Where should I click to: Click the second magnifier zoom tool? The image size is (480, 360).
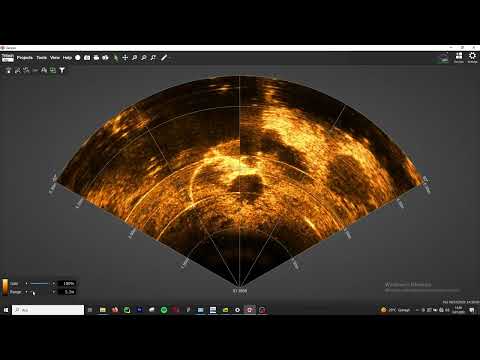tap(144, 58)
